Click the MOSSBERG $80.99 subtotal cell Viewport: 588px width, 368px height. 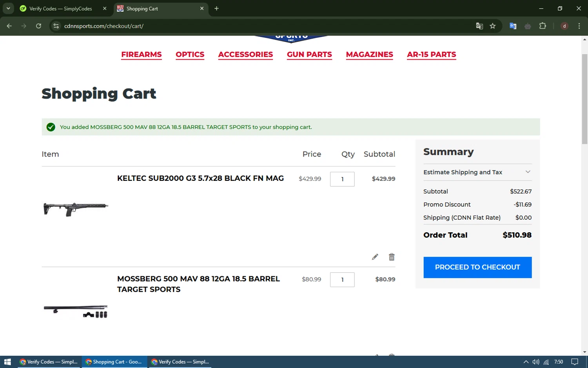click(x=385, y=279)
